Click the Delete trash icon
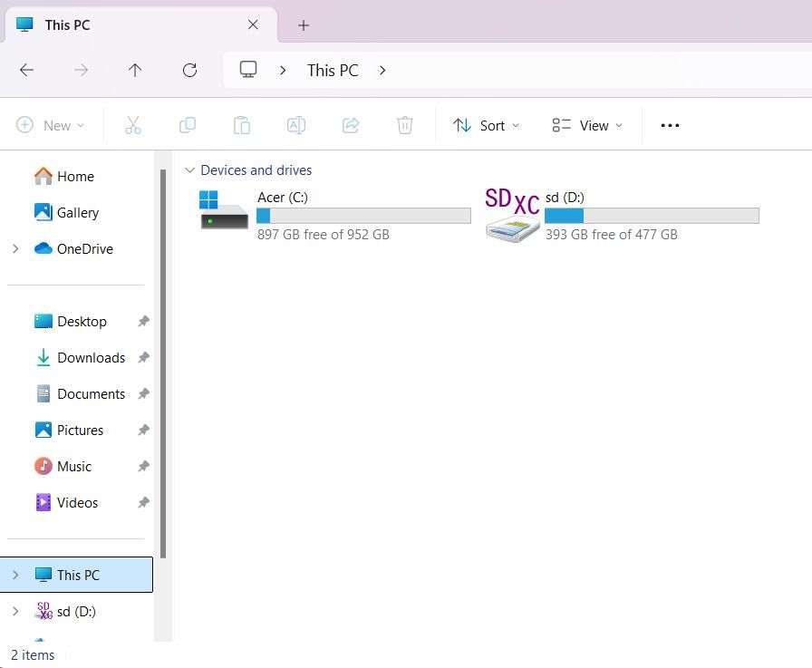 [405, 125]
